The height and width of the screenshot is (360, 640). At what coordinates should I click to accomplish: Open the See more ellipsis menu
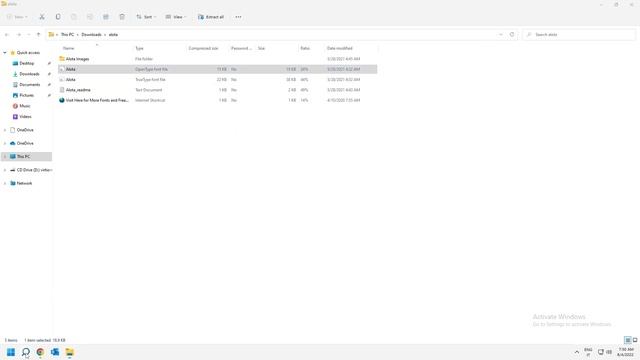pos(238,17)
